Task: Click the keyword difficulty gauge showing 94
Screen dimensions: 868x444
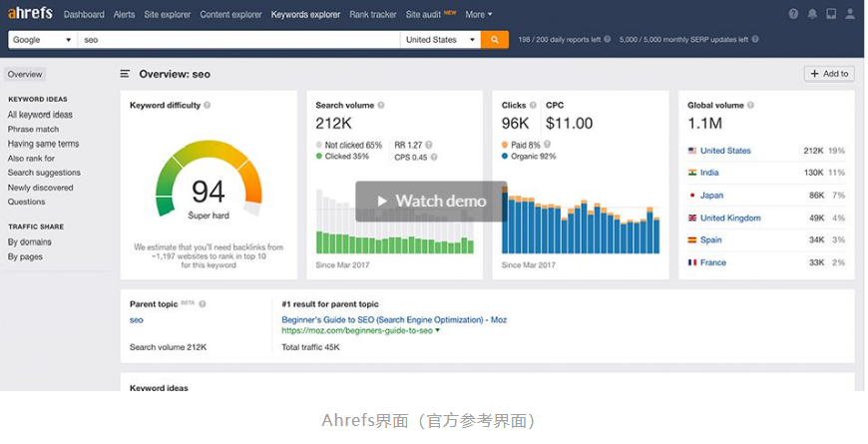Action: [x=209, y=180]
